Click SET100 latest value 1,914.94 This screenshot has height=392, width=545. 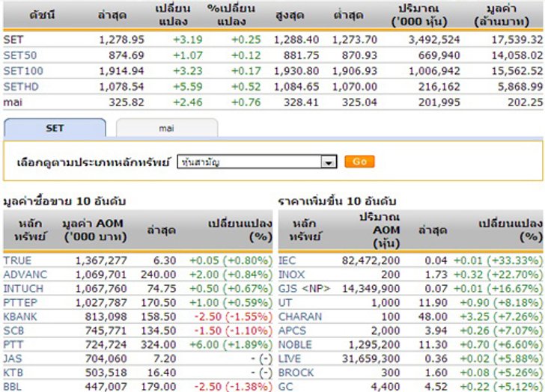(121, 71)
